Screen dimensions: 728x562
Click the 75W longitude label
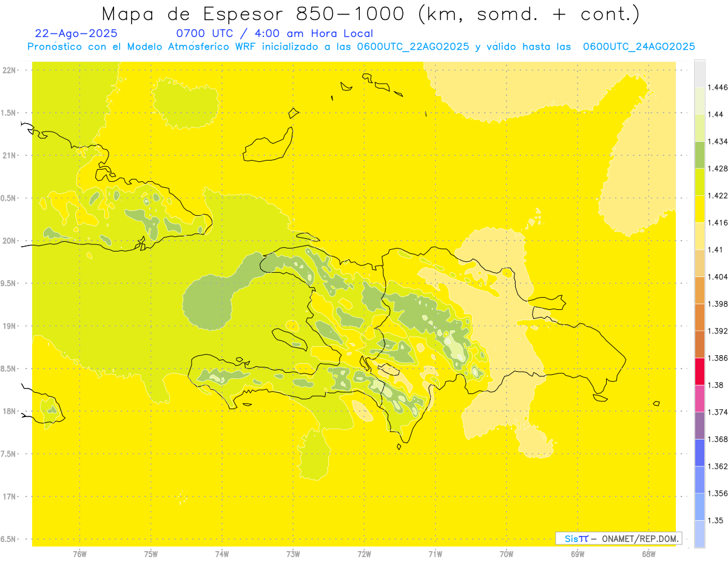pos(151,554)
